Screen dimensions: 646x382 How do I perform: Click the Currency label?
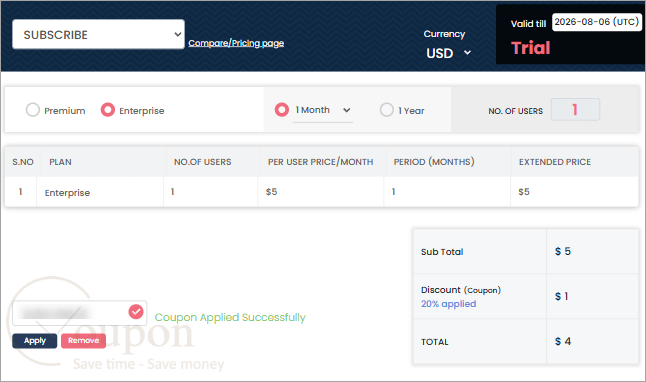444,34
